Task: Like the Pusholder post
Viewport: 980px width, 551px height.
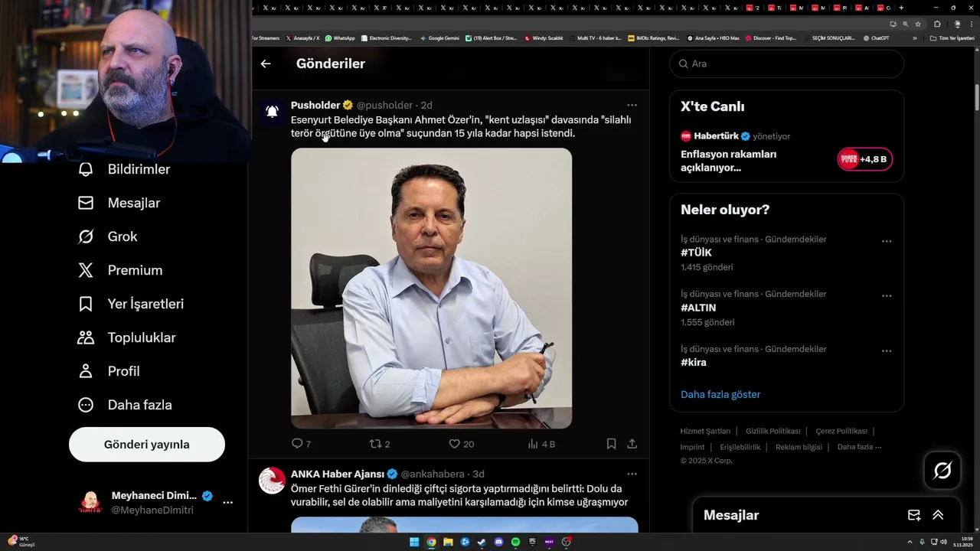Action: coord(461,444)
